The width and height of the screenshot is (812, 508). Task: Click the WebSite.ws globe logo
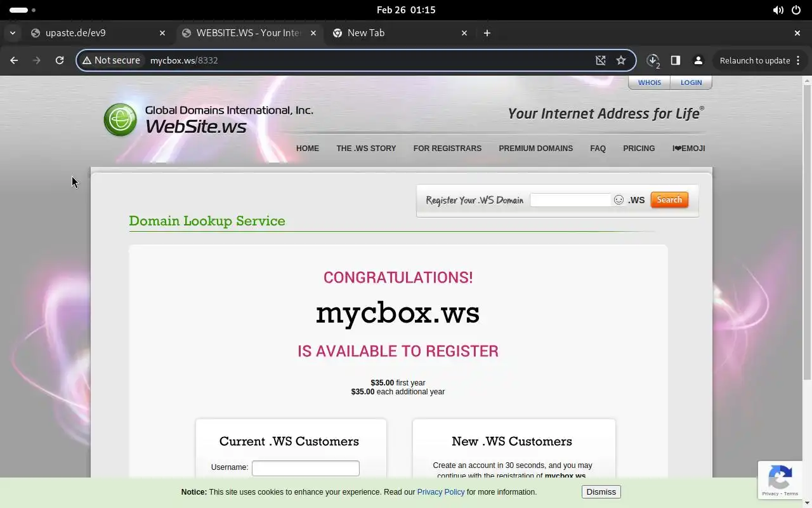[120, 119]
